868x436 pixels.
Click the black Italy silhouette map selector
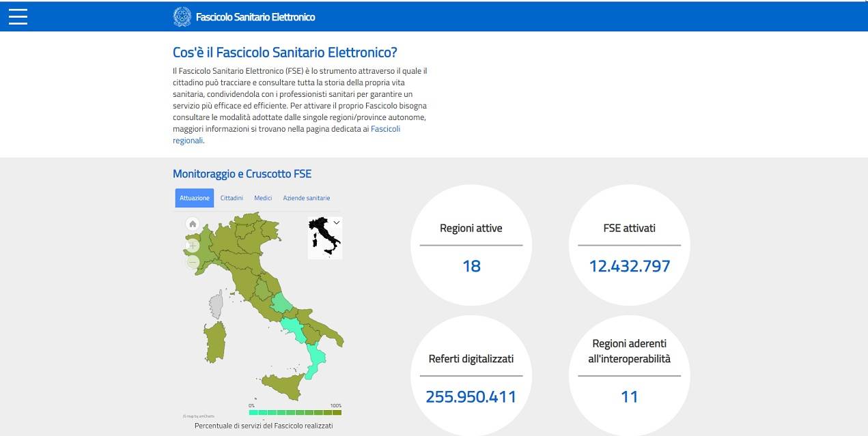322,237
